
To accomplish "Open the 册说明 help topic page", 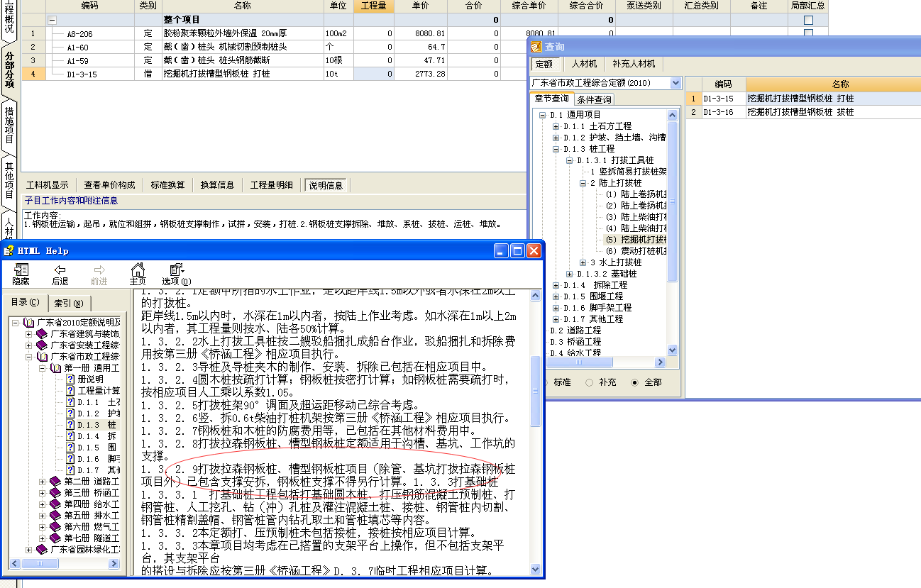I will pyautogui.click(x=84, y=379).
